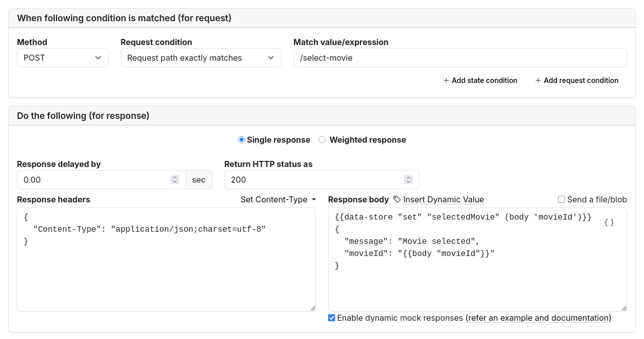This screenshot has height=339, width=644.
Task: Open the Method dropdown showing POST
Action: coord(62,58)
